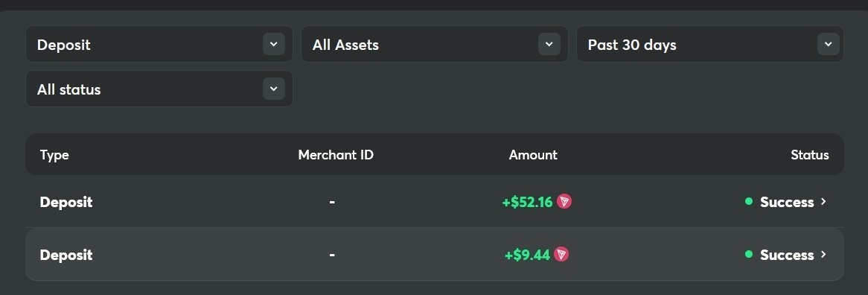Open the All Assets dropdown

click(x=435, y=44)
